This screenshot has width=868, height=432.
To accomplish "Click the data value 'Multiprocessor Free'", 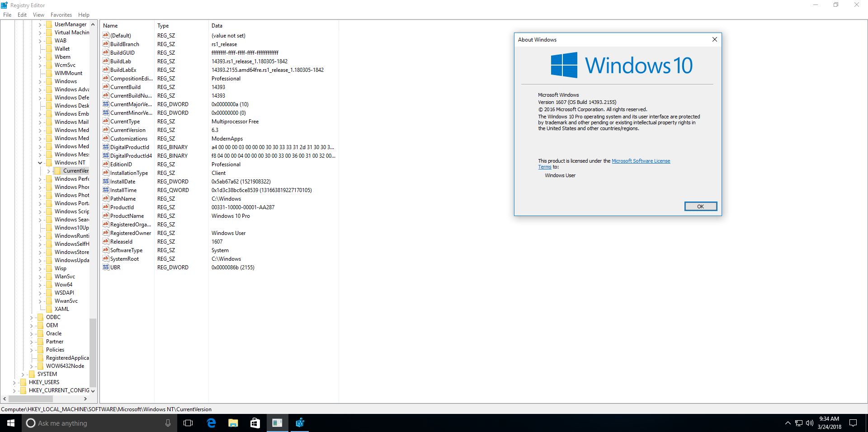I will 235,121.
